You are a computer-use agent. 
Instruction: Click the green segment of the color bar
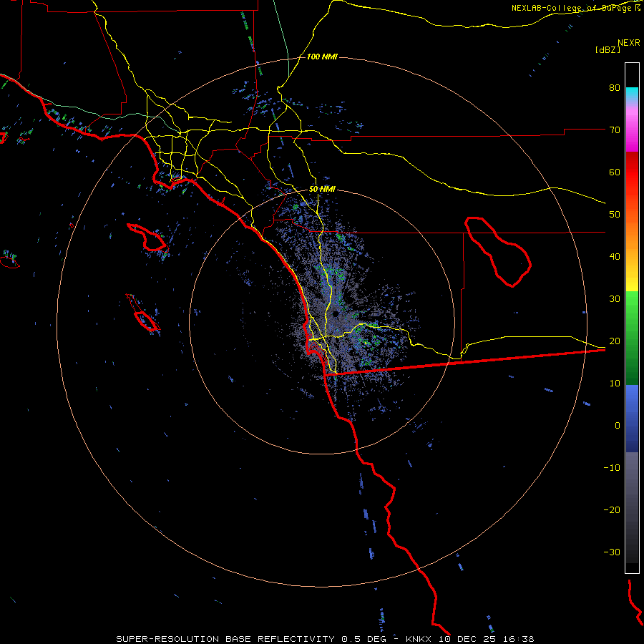[632, 338]
